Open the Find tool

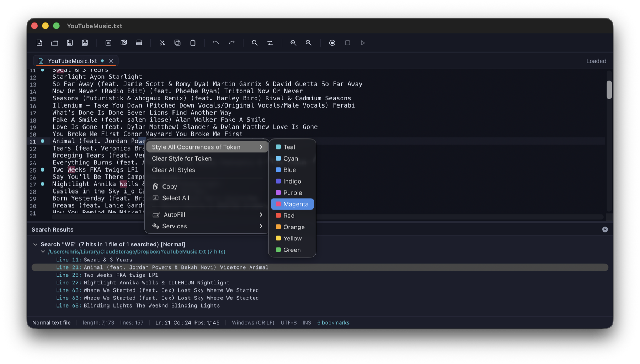pyautogui.click(x=255, y=43)
